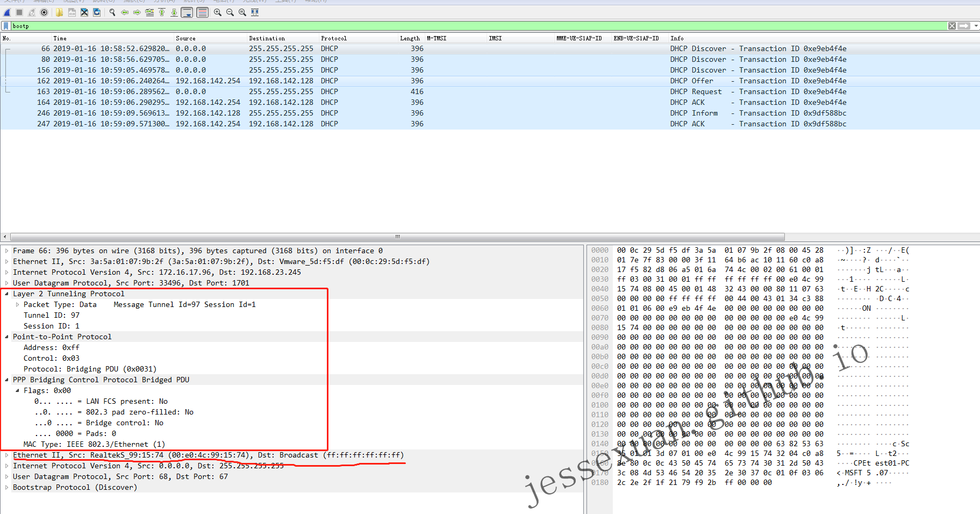Toggle packet list colorization
980x514 pixels.
(202, 12)
